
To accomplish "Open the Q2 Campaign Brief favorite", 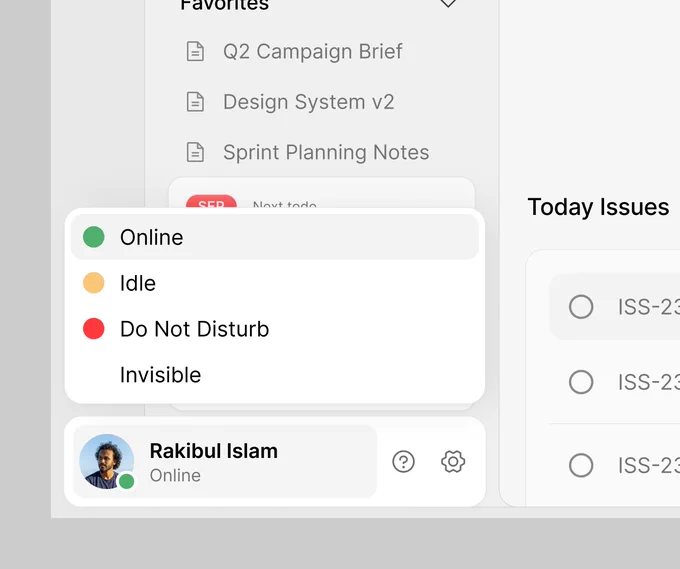I will (x=312, y=51).
